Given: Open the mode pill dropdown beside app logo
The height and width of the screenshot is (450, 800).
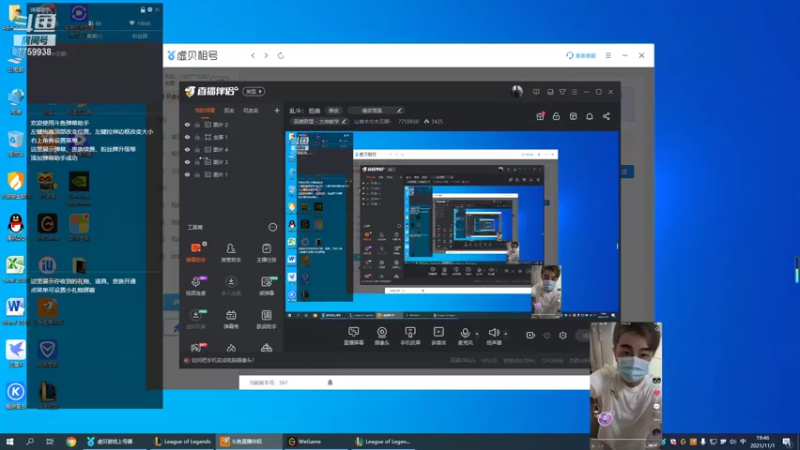Looking at the screenshot, I should click(254, 91).
